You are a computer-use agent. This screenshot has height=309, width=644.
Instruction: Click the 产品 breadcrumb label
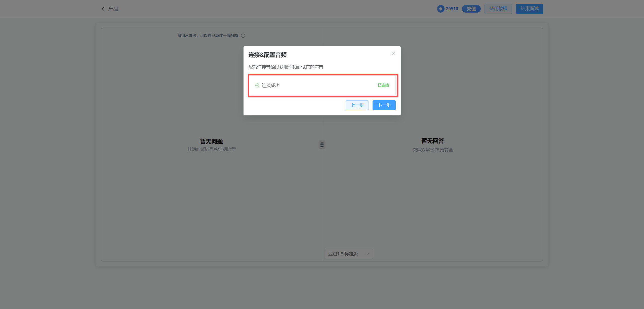113,9
